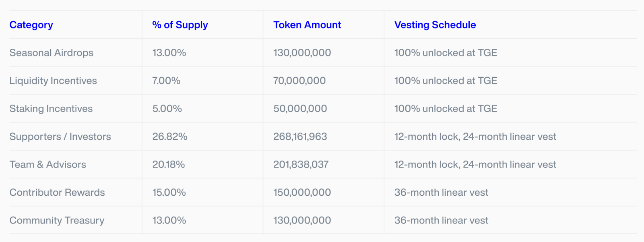This screenshot has width=644, height=242.
Task: Click the 268,161,963 token amount
Action: pos(300,137)
